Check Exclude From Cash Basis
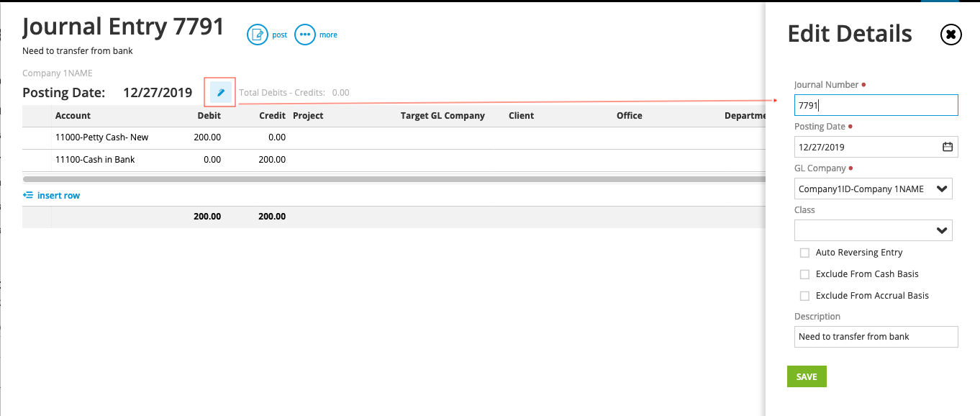 (x=804, y=274)
